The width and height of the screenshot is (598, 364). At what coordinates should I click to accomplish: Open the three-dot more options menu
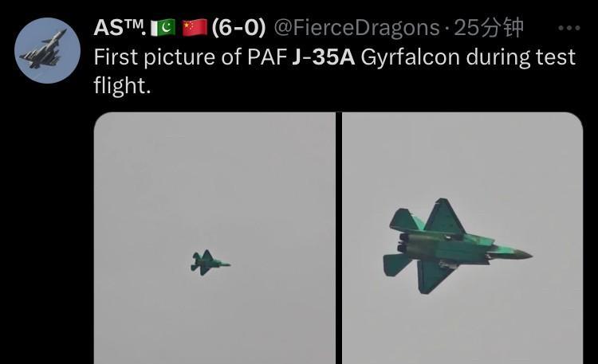pyautogui.click(x=568, y=28)
